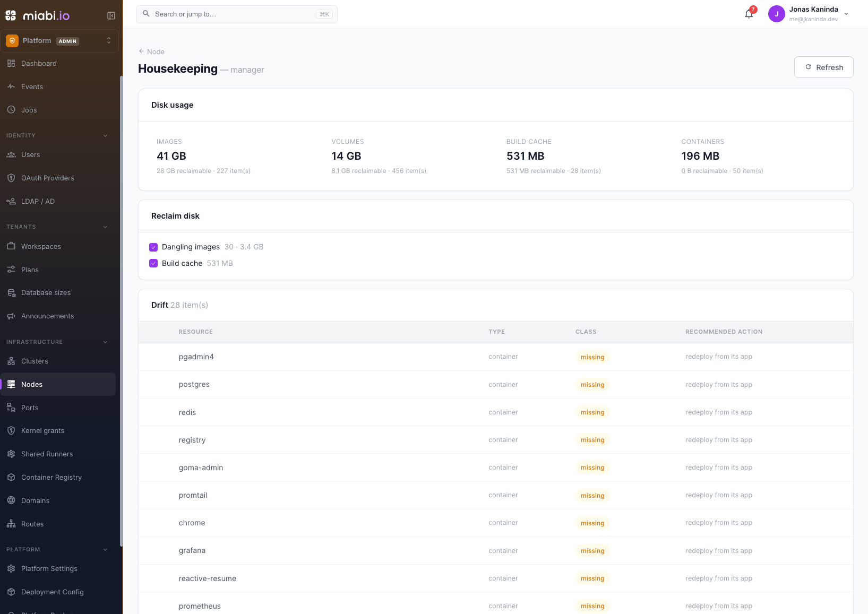868x614 pixels.
Task: Collapse the sidebar panel icon
Action: 111,16
